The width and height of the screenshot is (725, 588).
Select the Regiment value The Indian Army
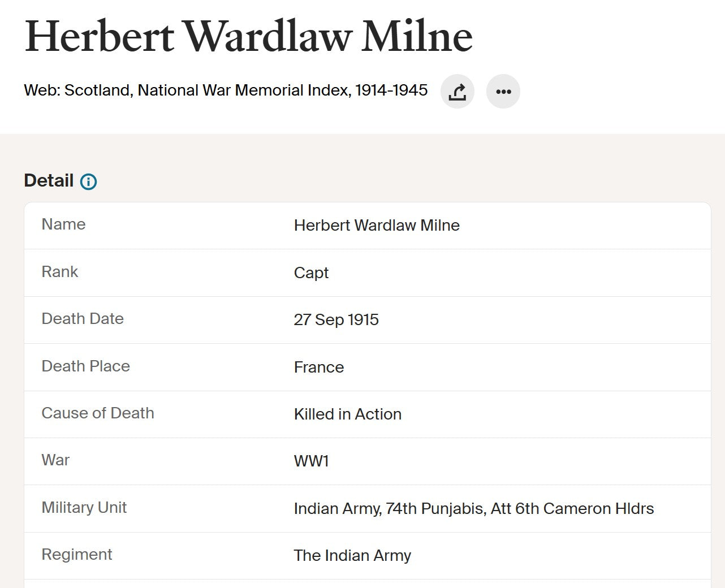[352, 556]
